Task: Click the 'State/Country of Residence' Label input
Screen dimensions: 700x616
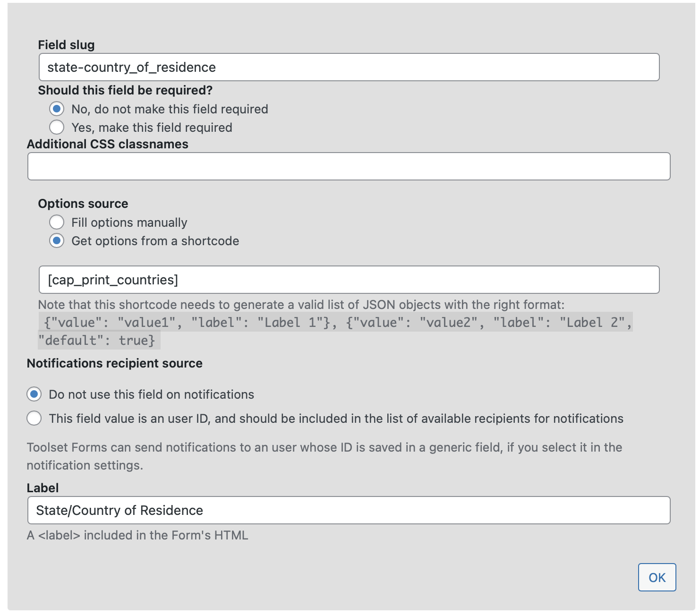Action: pyautogui.click(x=349, y=510)
